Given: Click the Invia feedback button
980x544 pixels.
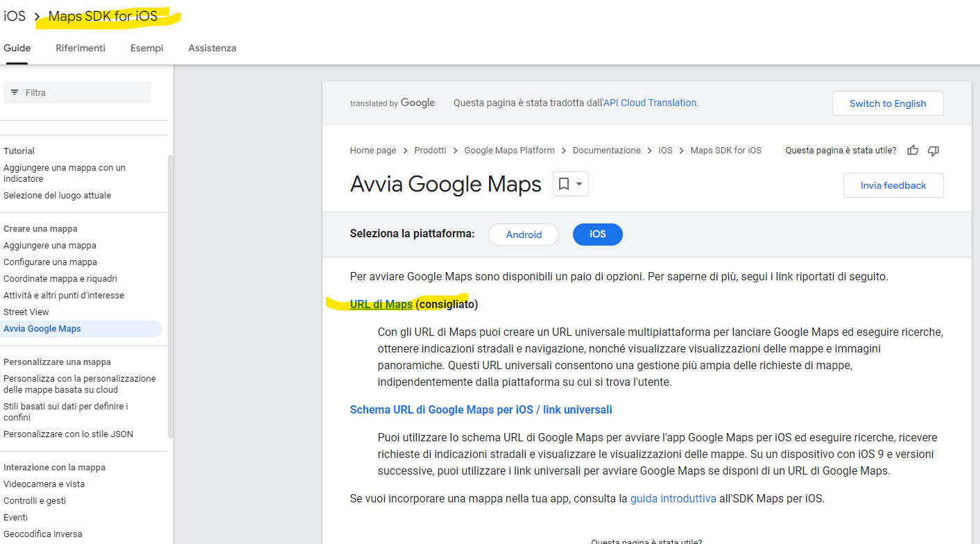Looking at the screenshot, I should (x=893, y=185).
